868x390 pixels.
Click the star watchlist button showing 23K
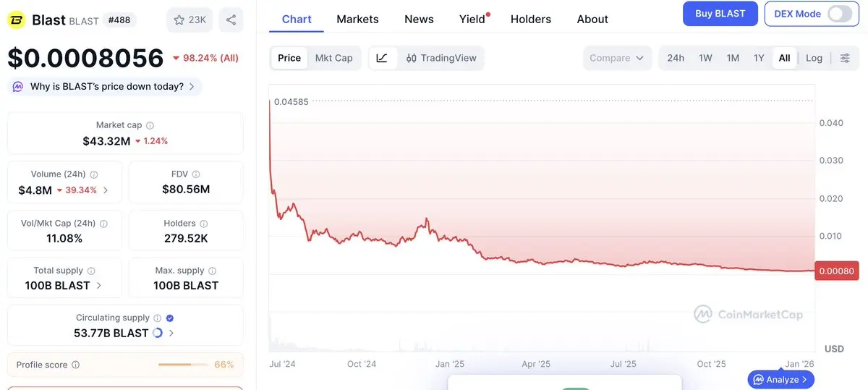[189, 20]
